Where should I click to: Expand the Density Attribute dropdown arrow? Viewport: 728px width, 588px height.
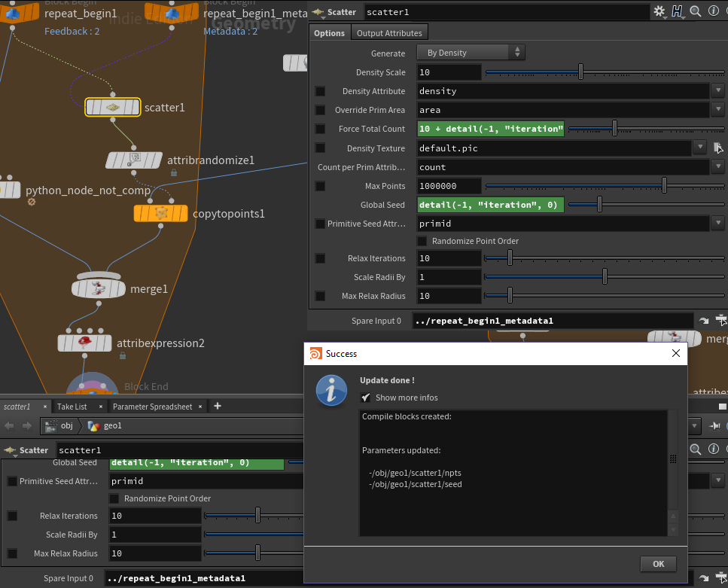click(718, 91)
